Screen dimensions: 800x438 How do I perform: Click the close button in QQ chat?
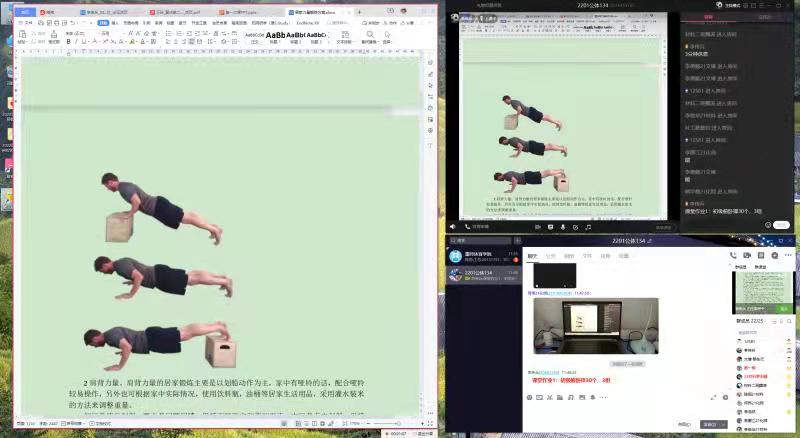click(x=685, y=424)
